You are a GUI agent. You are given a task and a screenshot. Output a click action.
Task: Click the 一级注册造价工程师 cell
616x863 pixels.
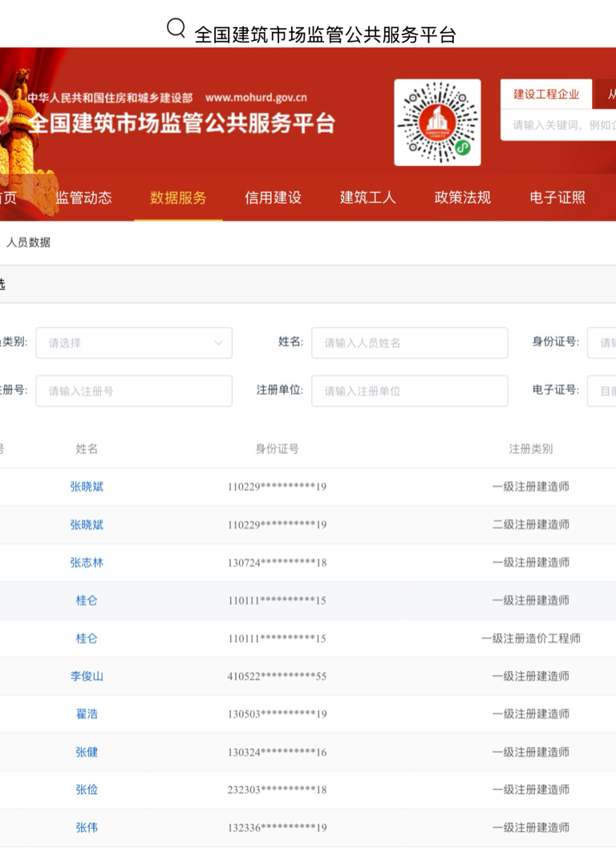(531, 638)
